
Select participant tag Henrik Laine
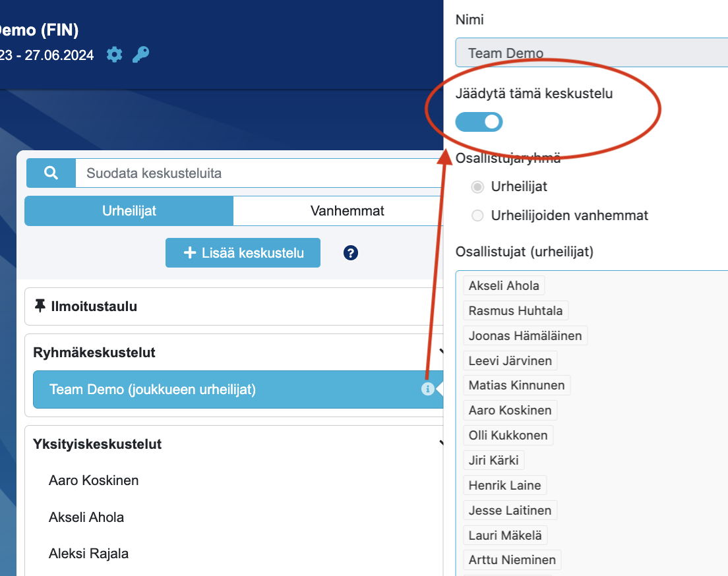(x=504, y=485)
